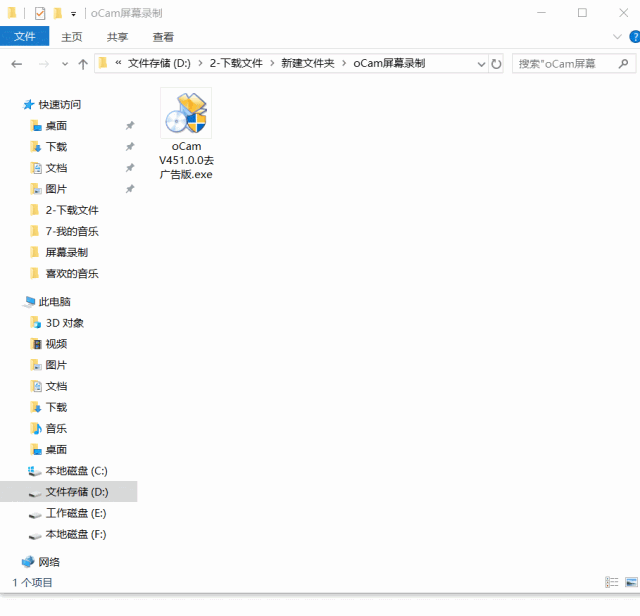640x616 pixels.
Task: Click the magnifier search icon
Action: point(623,64)
